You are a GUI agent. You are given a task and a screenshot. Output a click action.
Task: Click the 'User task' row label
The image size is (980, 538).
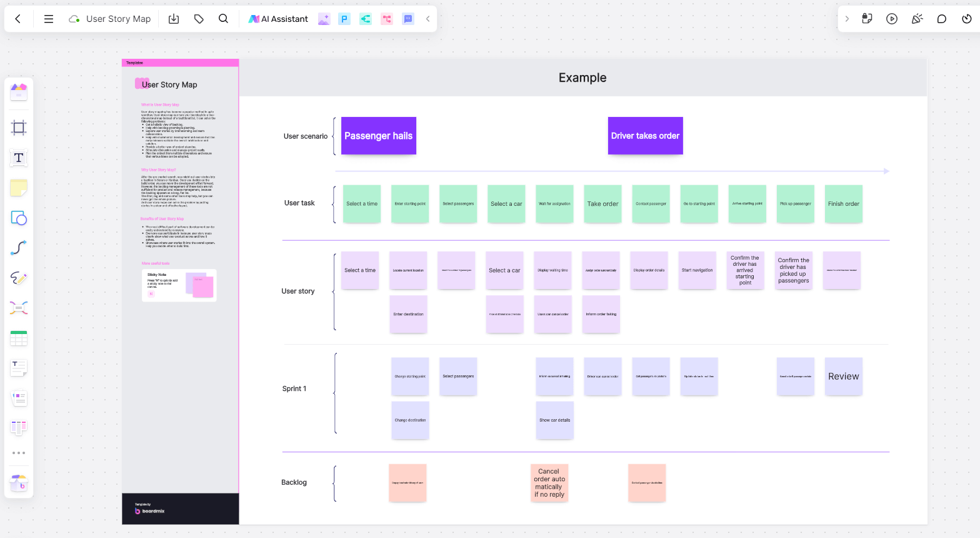299,203
